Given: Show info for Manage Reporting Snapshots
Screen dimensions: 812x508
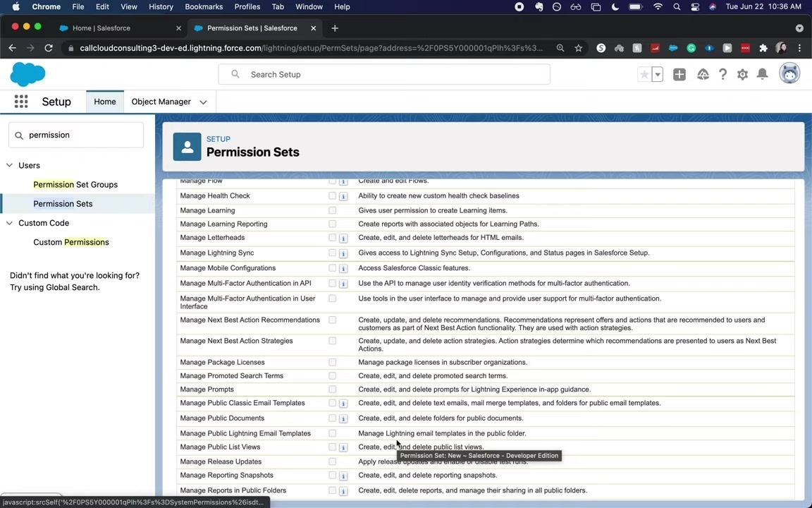Looking at the screenshot, I should point(343,476).
